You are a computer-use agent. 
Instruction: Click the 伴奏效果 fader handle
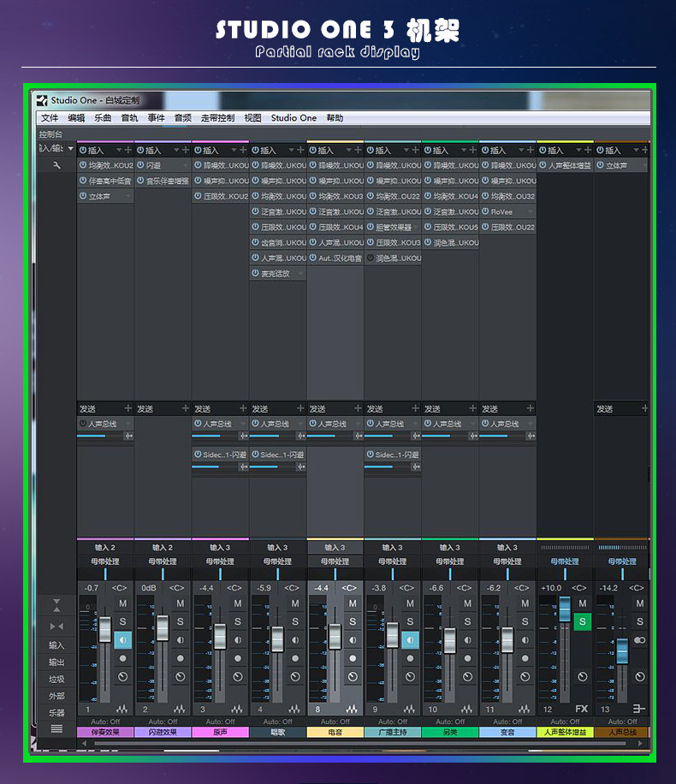tap(105, 630)
